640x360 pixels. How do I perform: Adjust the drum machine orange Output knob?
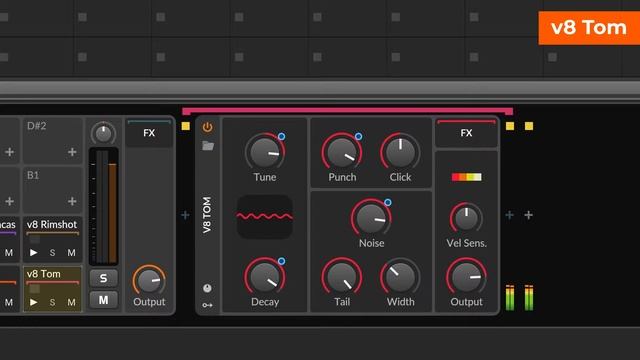pyautogui.click(x=149, y=281)
